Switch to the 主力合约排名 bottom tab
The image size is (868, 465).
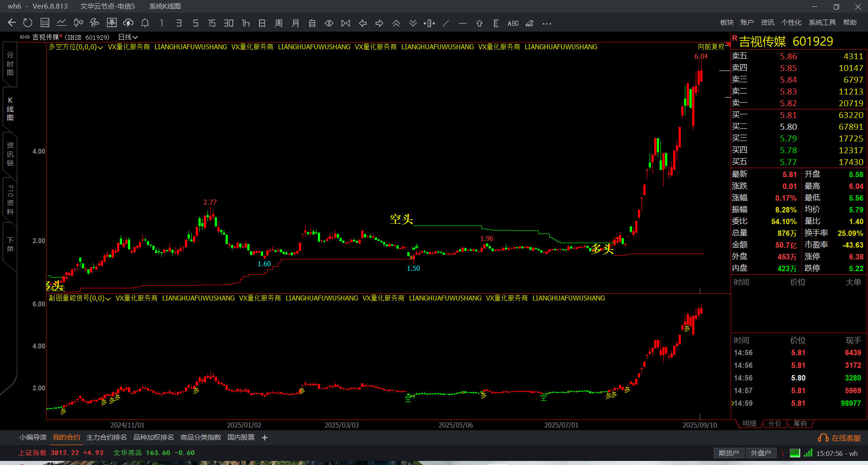(x=106, y=437)
